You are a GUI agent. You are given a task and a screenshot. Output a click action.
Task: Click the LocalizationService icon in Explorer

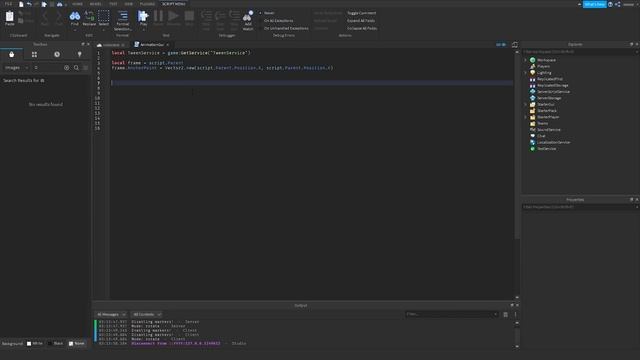pyautogui.click(x=532, y=142)
